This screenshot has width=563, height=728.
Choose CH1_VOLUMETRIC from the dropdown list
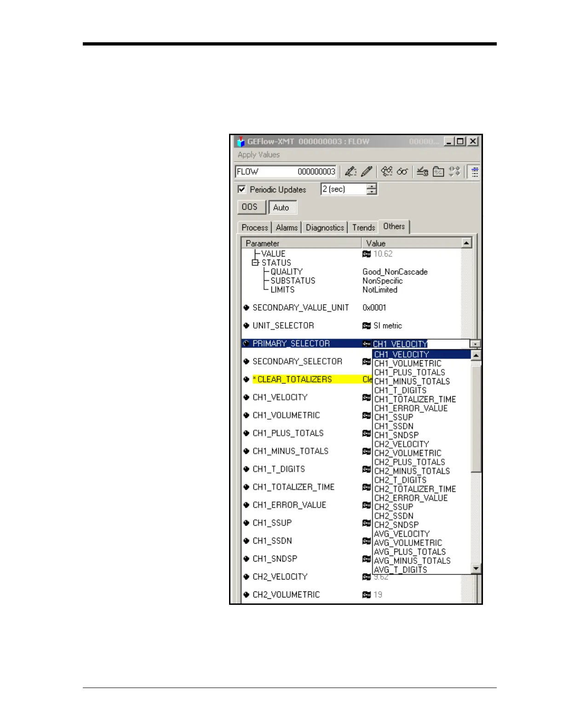tap(408, 364)
